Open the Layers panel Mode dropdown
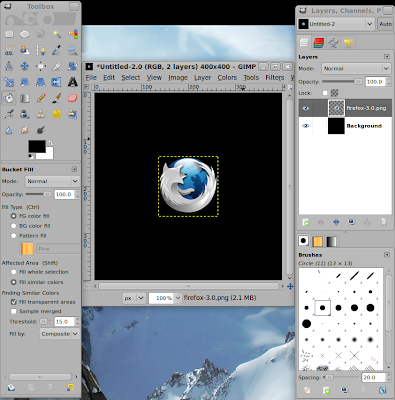The image size is (395, 400). point(356,69)
